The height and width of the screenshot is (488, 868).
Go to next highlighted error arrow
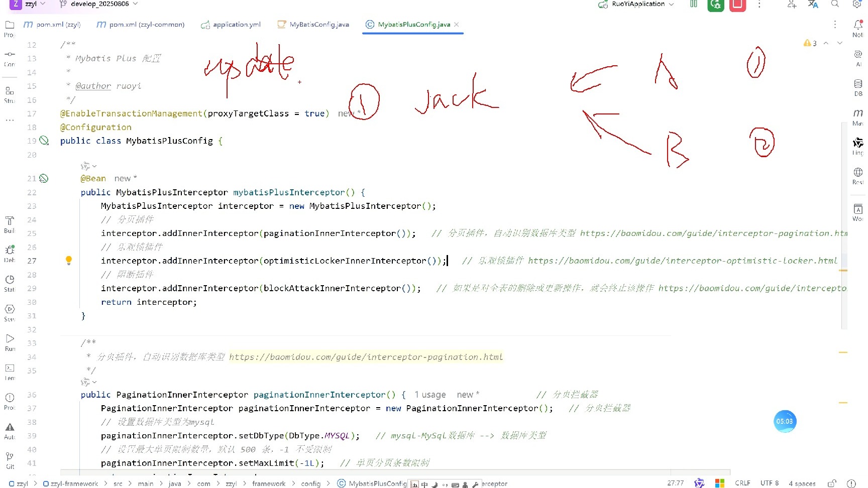(839, 43)
